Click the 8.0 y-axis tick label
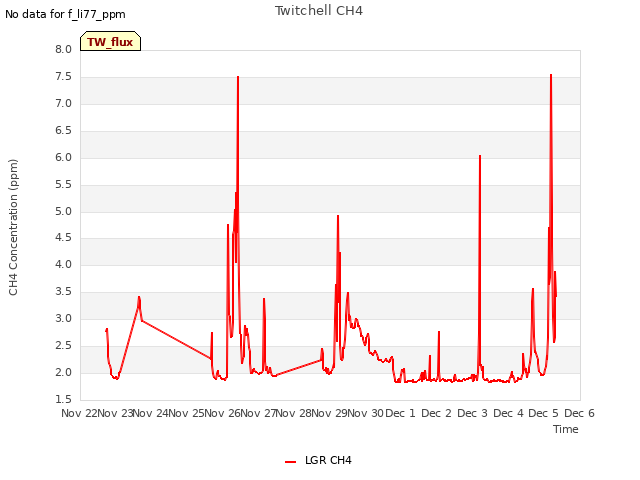This screenshot has height=480, width=640. point(63,49)
